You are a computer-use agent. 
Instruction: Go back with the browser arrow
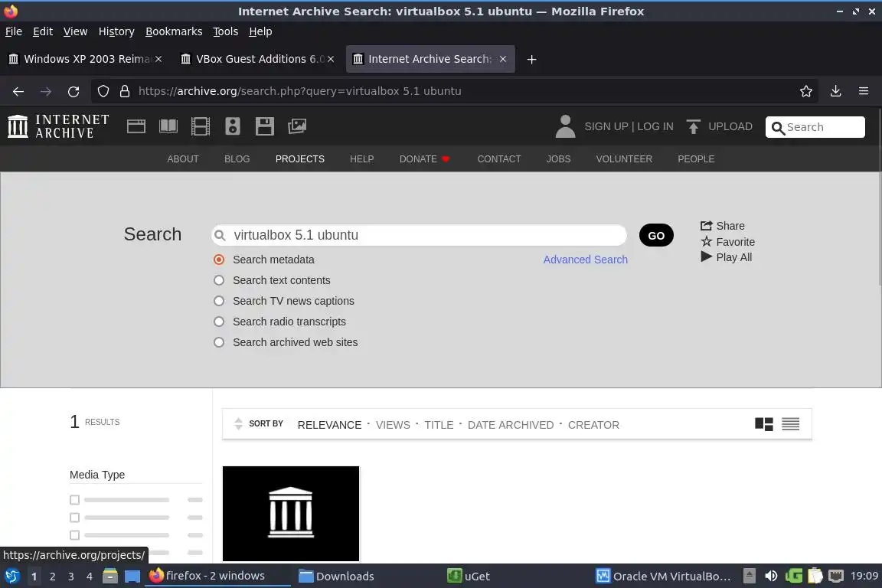[x=18, y=91]
